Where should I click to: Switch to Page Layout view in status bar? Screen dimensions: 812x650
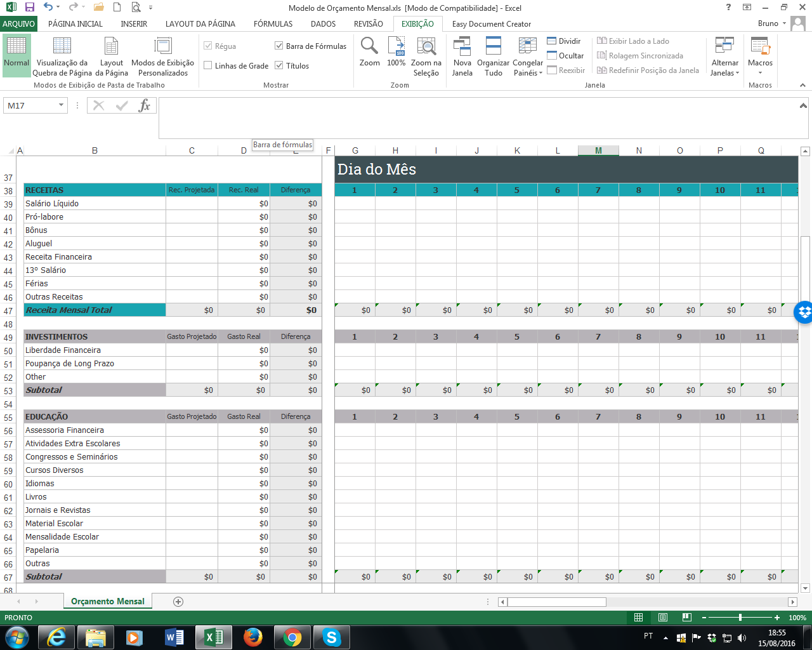(x=663, y=618)
